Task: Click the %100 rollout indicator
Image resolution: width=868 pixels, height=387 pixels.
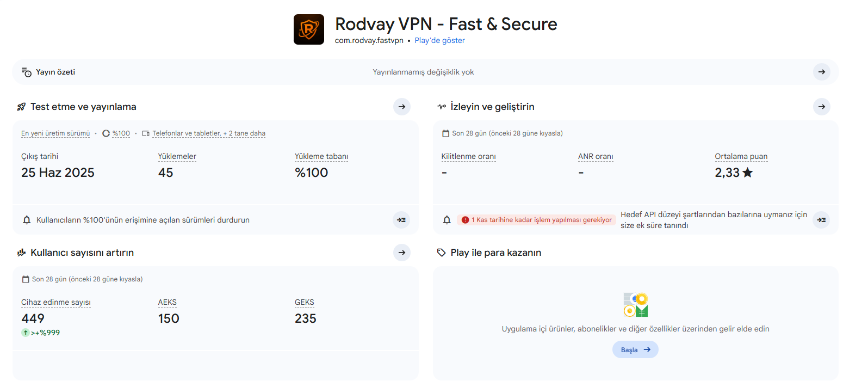Action: pyautogui.click(x=116, y=133)
